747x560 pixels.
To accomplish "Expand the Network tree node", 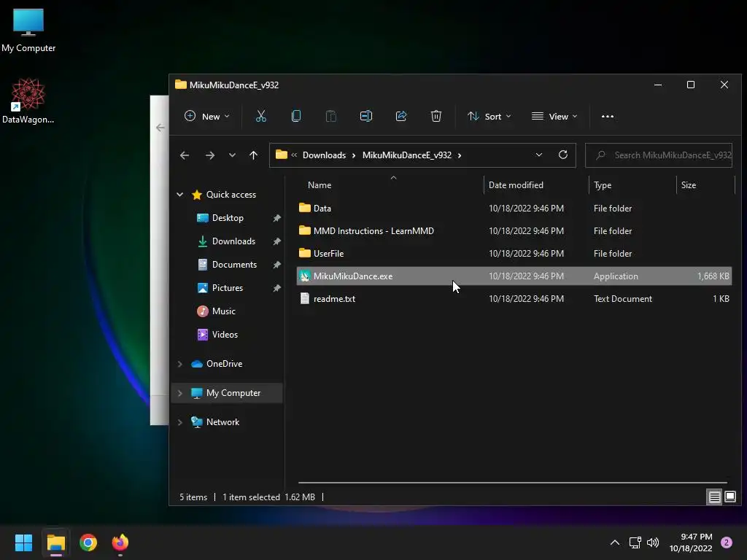I will click(x=180, y=422).
